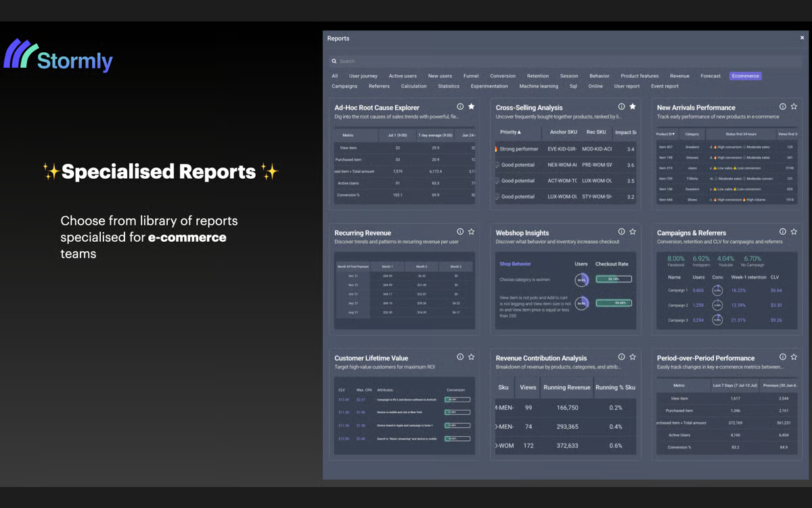The width and height of the screenshot is (812, 508).
Task: Select the New users filter
Action: [440, 76]
